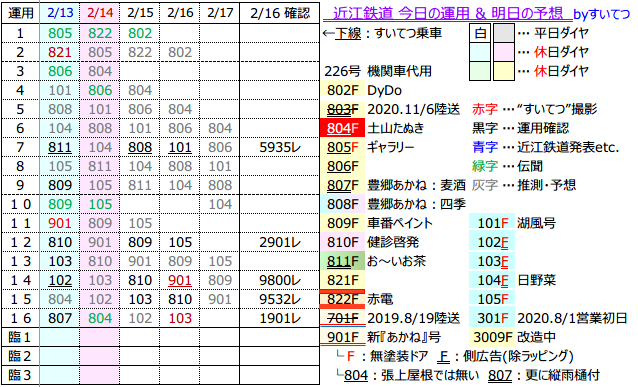Select the 臨3 row label
Image resolution: width=638 pixels, height=387 pixels.
click(x=20, y=375)
